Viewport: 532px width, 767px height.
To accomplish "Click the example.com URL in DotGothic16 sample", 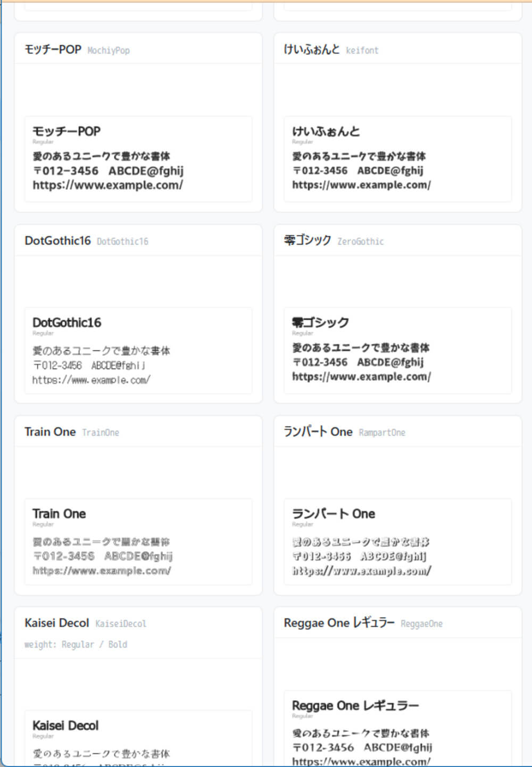I will (x=92, y=380).
